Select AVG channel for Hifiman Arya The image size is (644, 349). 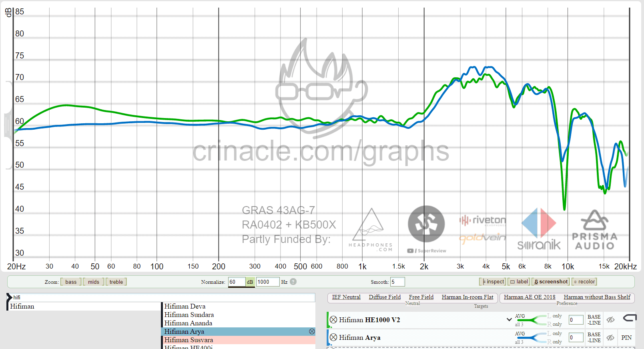tap(520, 333)
